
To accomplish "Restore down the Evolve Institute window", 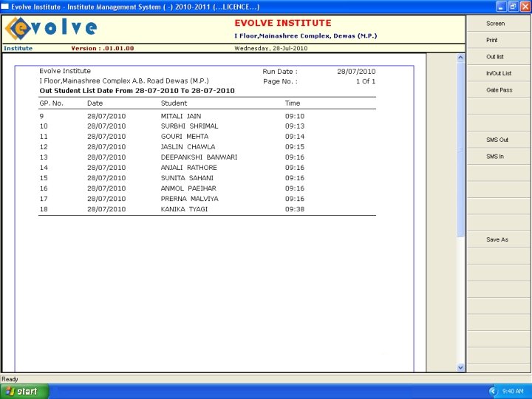I will click(513, 7).
